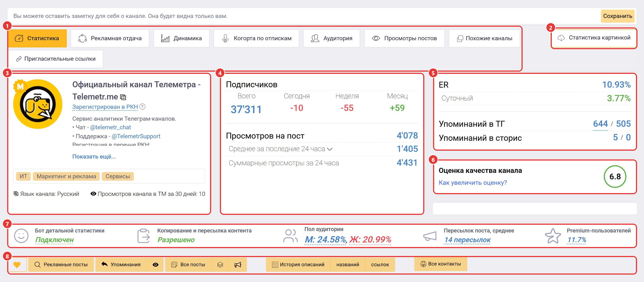Click the ИТ category tag

click(23, 176)
